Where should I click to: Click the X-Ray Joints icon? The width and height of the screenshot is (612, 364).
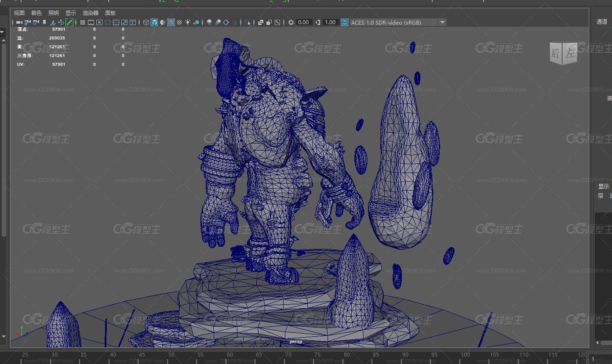coord(277,22)
